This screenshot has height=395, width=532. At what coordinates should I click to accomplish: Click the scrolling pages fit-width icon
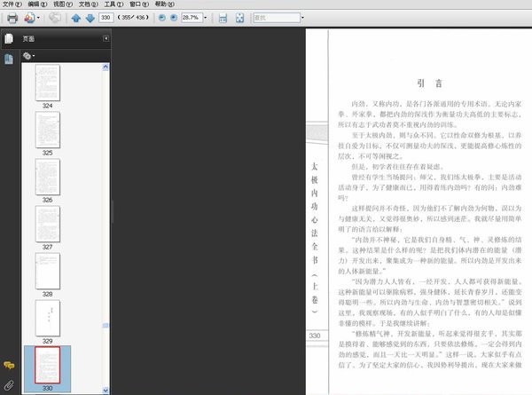pos(223,18)
